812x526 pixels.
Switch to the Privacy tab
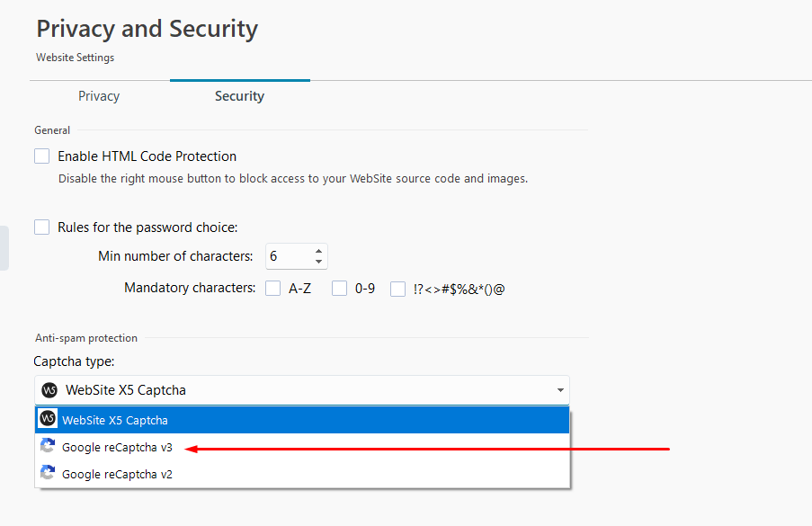[x=99, y=96]
